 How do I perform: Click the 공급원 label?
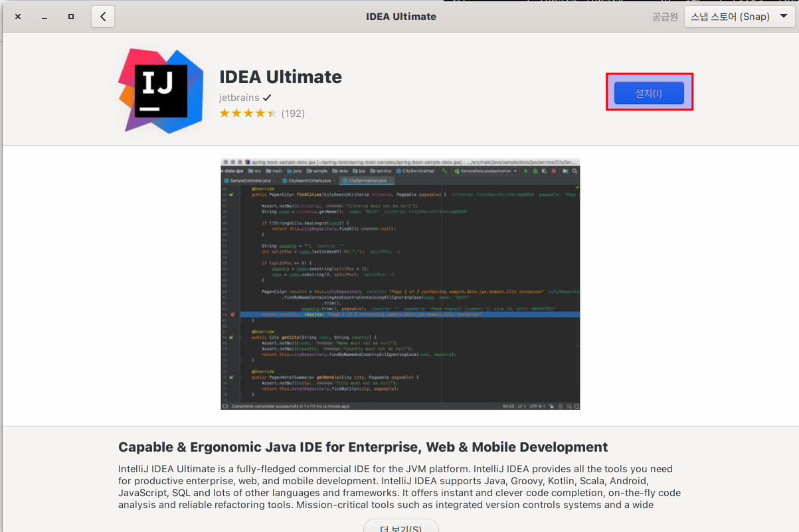pyautogui.click(x=665, y=17)
